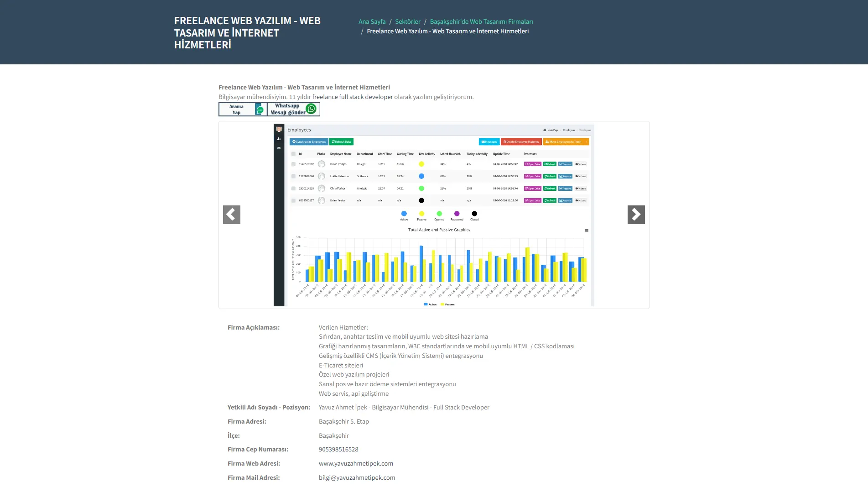This screenshot has width=868, height=493.
Task: Click the user avatar icon in dark sidebar
Action: tap(279, 129)
